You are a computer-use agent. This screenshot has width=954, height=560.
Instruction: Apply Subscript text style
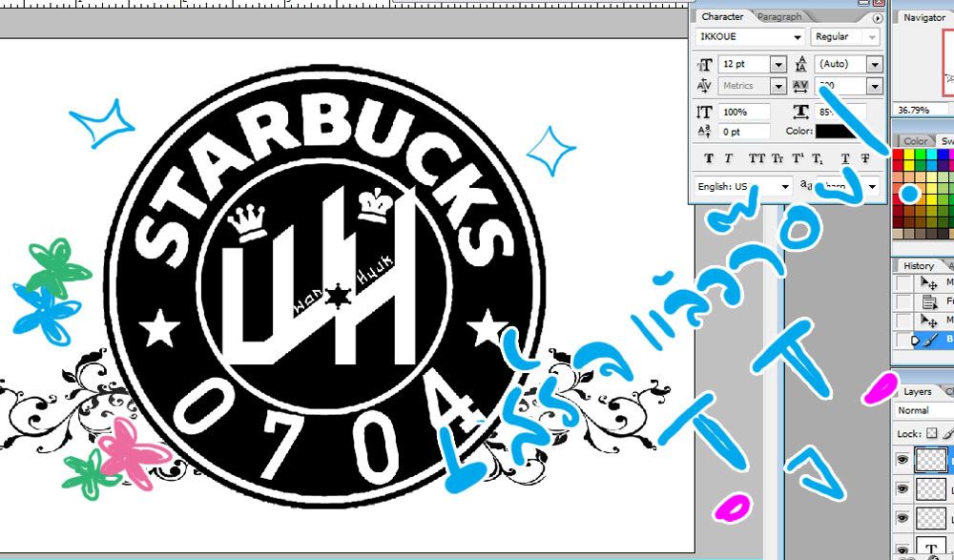point(819,158)
